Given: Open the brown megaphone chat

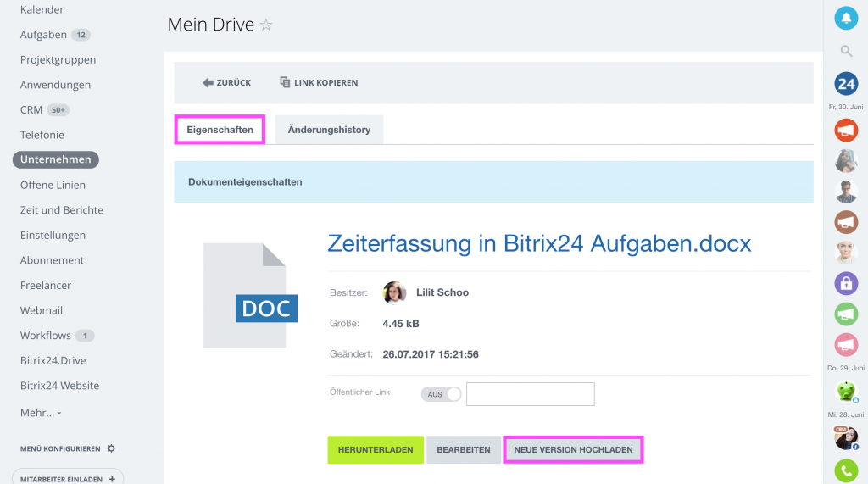Looking at the screenshot, I should [x=846, y=222].
